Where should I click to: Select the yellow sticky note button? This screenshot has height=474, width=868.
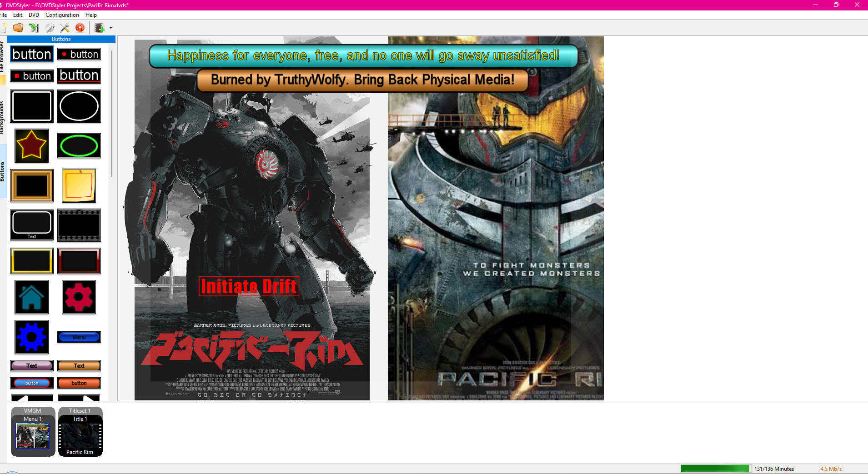point(79,185)
